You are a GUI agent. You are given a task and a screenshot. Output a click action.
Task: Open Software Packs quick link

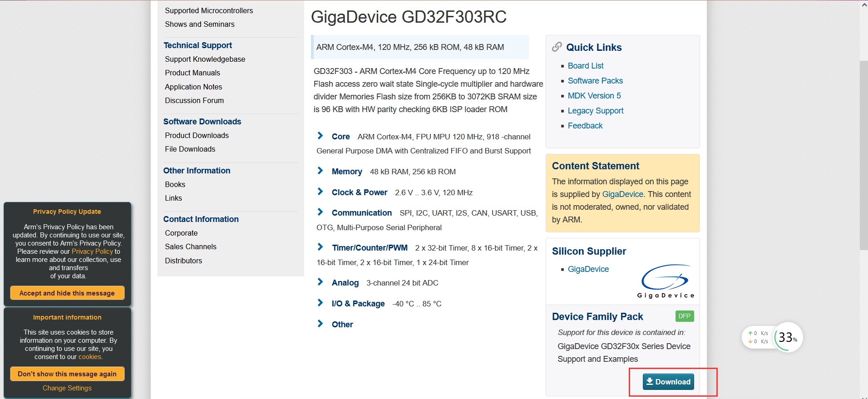595,81
